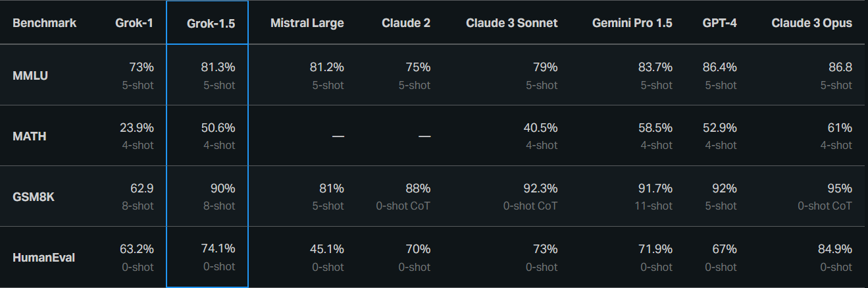Select the Mistral Large column header
The width and height of the screenshot is (868, 288).
pos(307,23)
